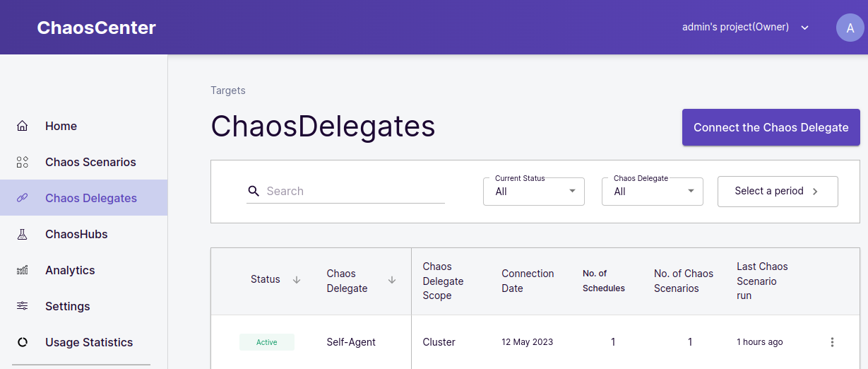Image resolution: width=868 pixels, height=369 pixels.
Task: Click the Home house icon in sidebar
Action: point(23,127)
